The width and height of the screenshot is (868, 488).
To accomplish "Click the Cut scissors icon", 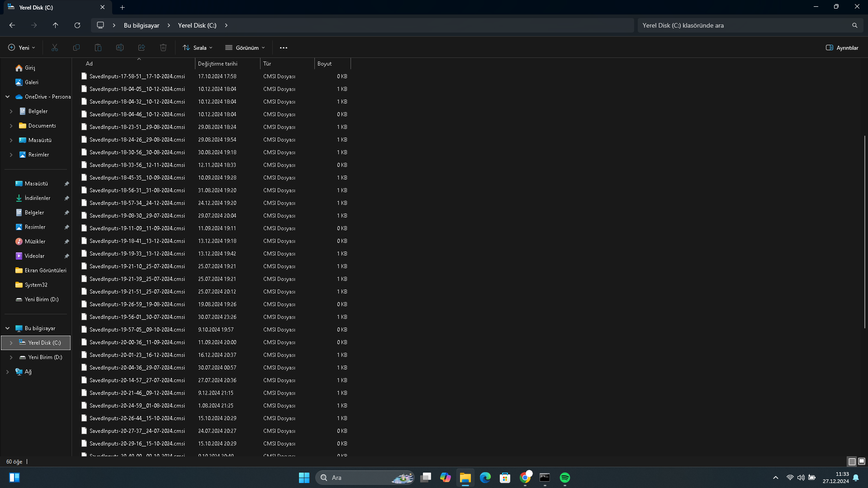I will point(55,47).
